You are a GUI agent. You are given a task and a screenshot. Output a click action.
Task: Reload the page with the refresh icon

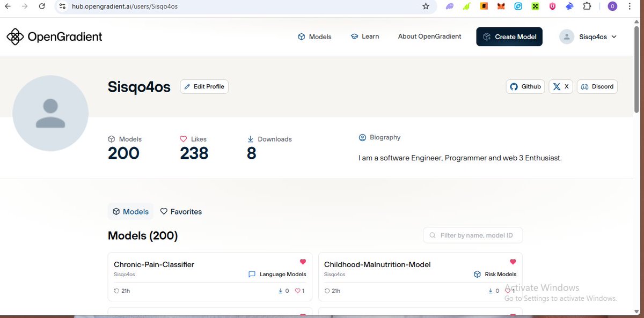42,6
